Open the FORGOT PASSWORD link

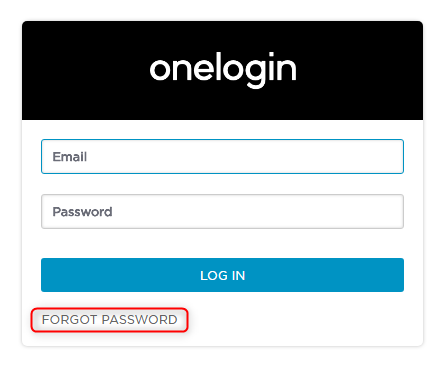point(110,320)
